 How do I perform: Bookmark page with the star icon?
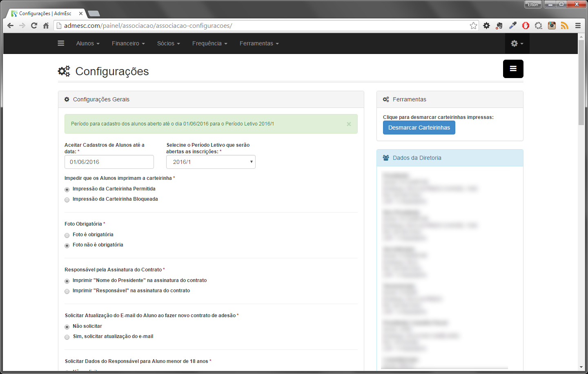pyautogui.click(x=473, y=26)
